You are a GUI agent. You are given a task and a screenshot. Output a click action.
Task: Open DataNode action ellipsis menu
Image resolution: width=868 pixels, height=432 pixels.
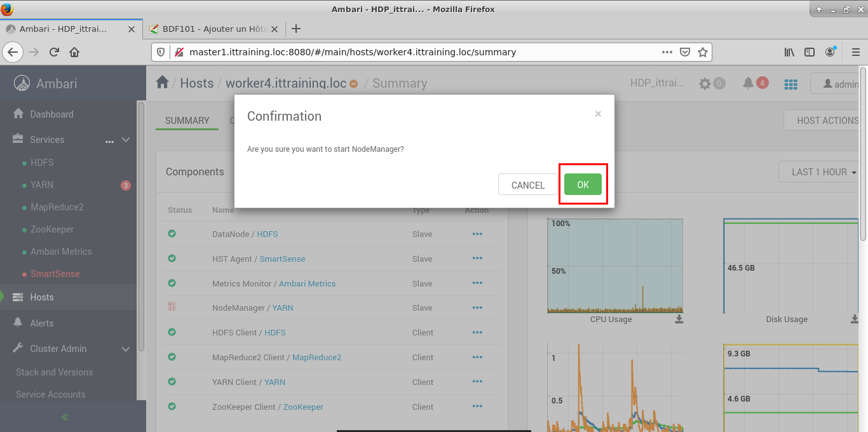click(x=477, y=234)
